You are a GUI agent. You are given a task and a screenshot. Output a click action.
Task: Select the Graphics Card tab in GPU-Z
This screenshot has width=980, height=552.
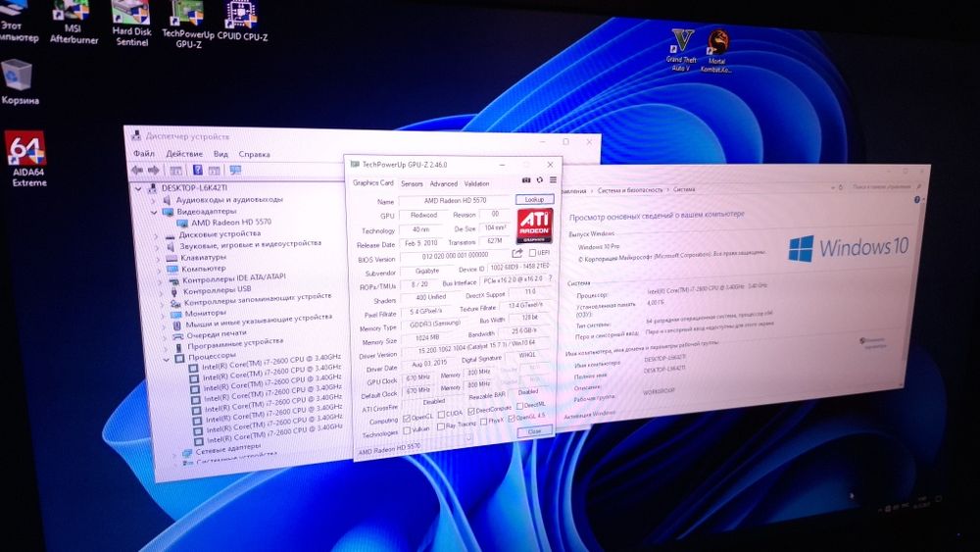[373, 182]
